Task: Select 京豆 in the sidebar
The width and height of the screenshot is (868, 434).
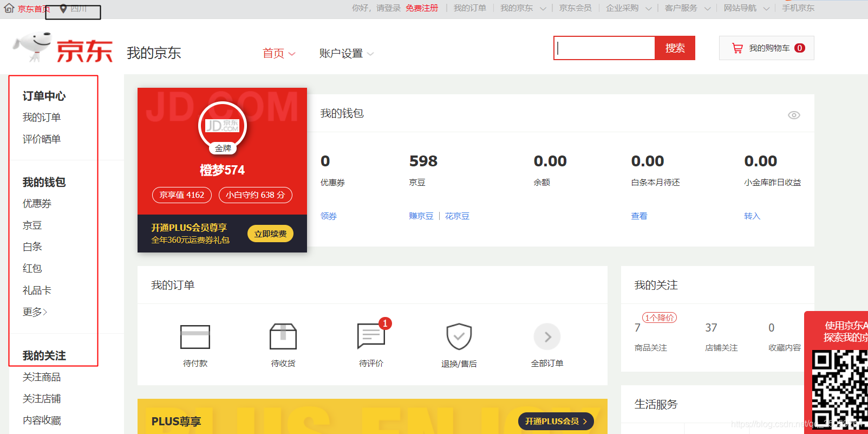Action: [x=32, y=225]
